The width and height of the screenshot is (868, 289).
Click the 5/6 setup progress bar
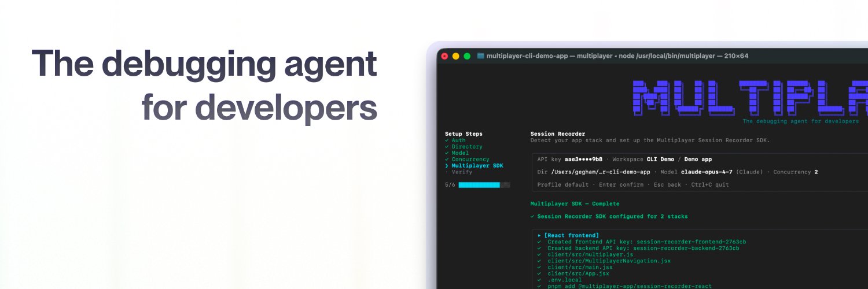point(484,185)
